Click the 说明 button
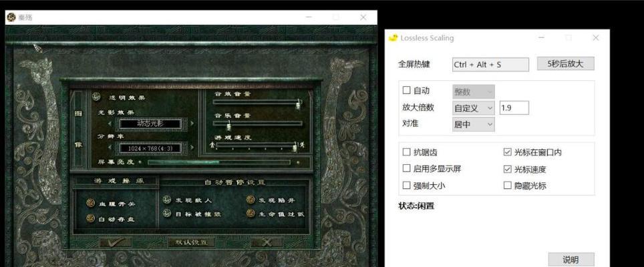Screen dimensions: 644x267 point(571,259)
